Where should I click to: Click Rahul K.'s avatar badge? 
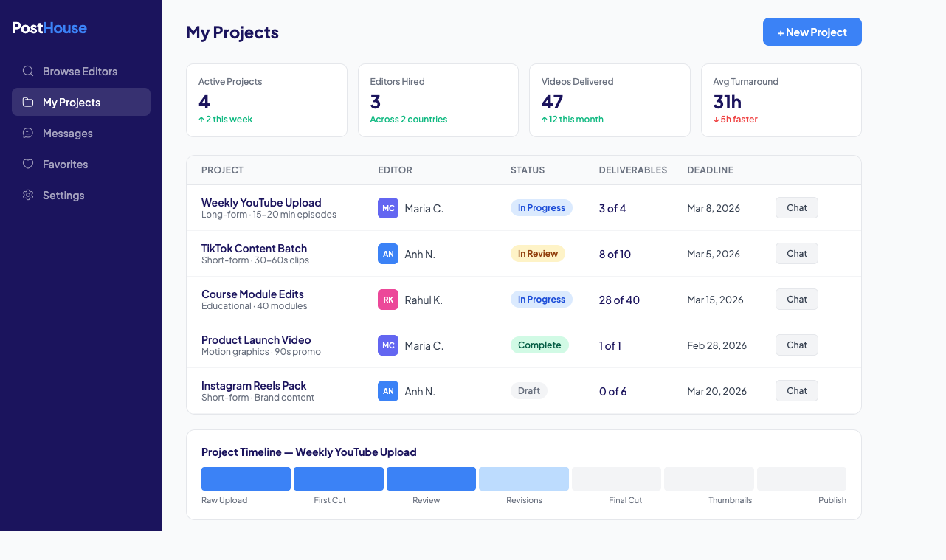(x=388, y=300)
